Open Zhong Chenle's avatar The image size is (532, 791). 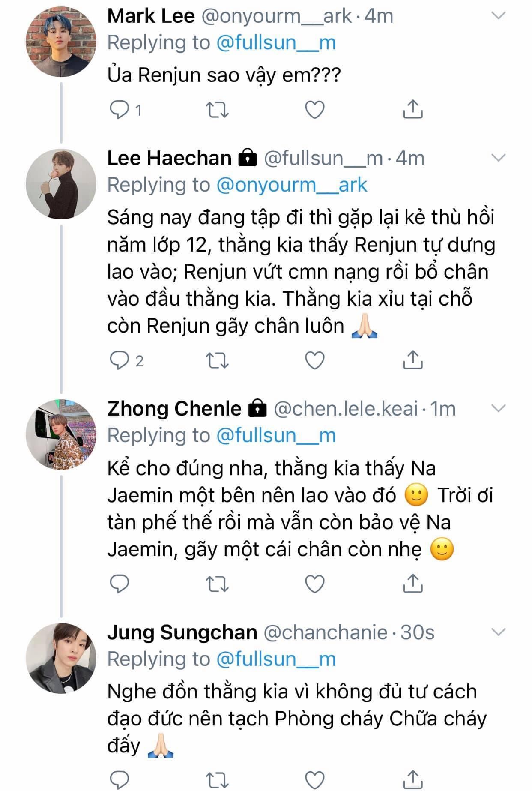(x=61, y=434)
